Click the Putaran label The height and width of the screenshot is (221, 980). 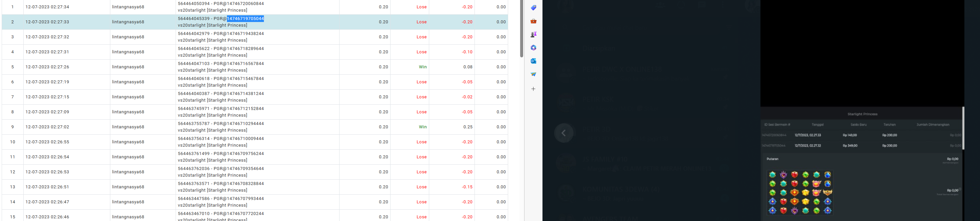[x=772, y=159]
